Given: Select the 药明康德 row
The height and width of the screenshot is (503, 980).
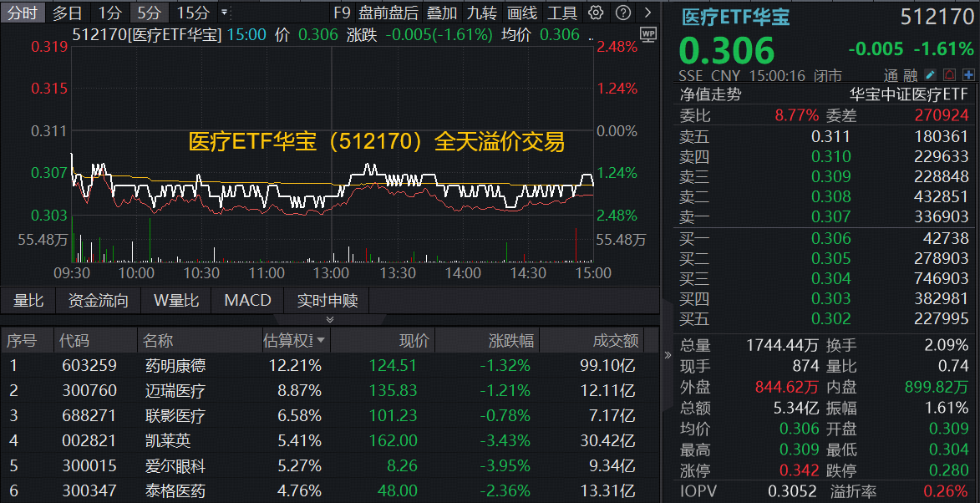Looking at the screenshot, I should 330,365.
